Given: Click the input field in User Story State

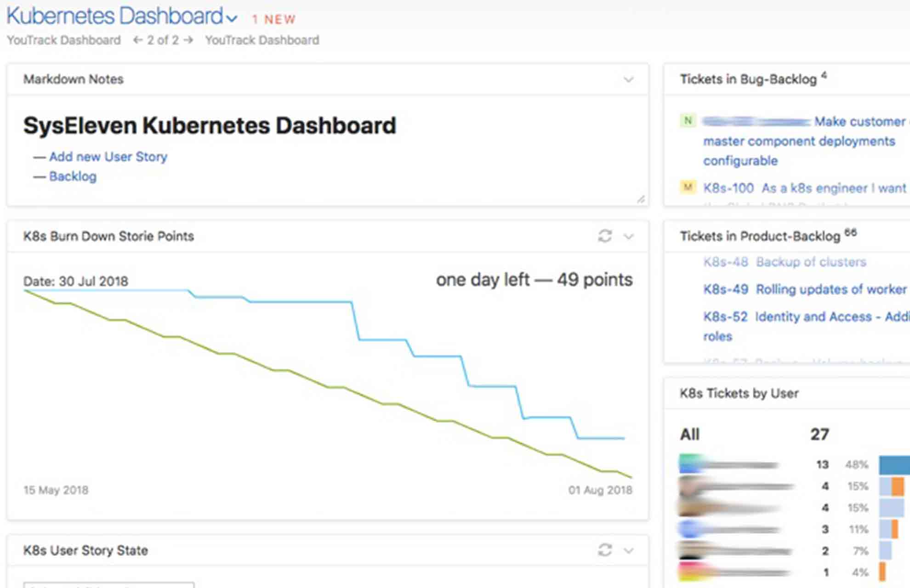Looking at the screenshot, I should tap(109, 585).
